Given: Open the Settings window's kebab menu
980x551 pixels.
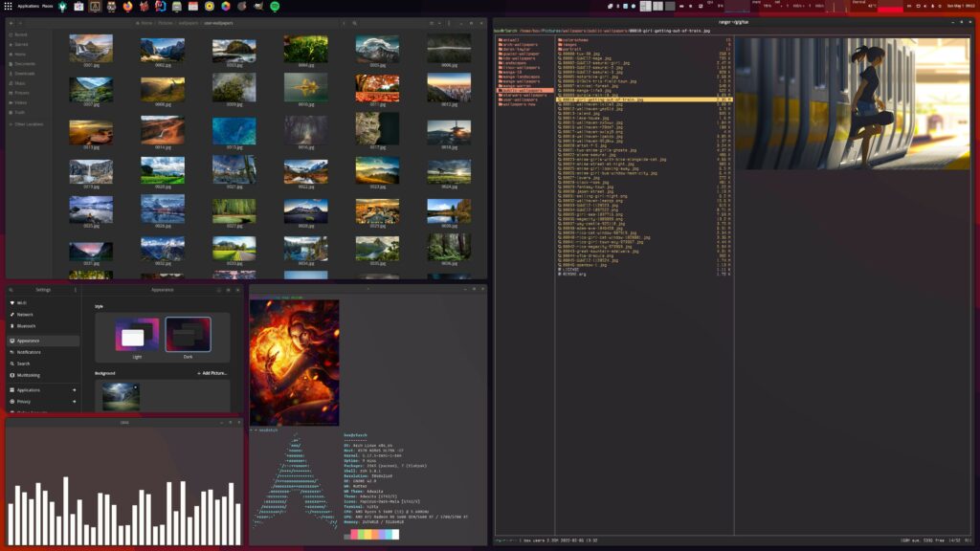Looking at the screenshot, I should click(76, 289).
